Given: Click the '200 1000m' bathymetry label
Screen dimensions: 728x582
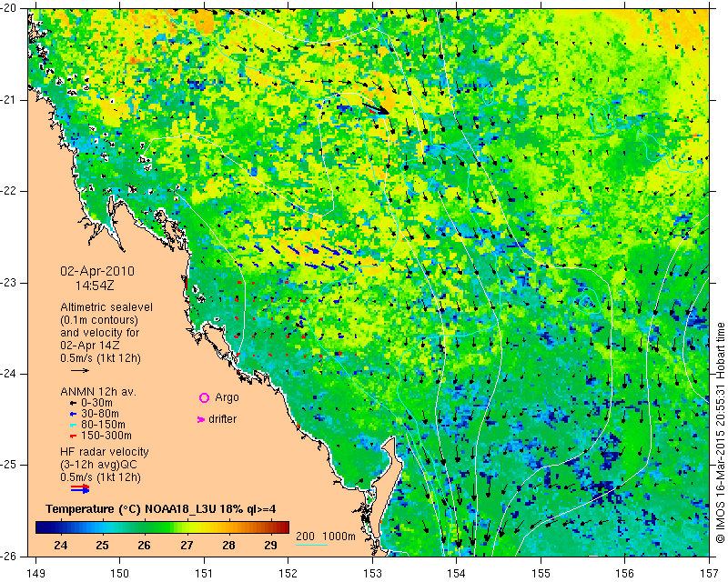Looking at the screenshot, I should tap(326, 537).
